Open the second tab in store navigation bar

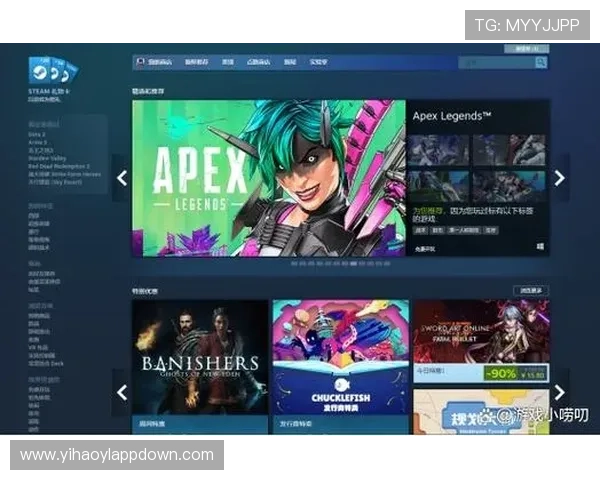(196, 62)
